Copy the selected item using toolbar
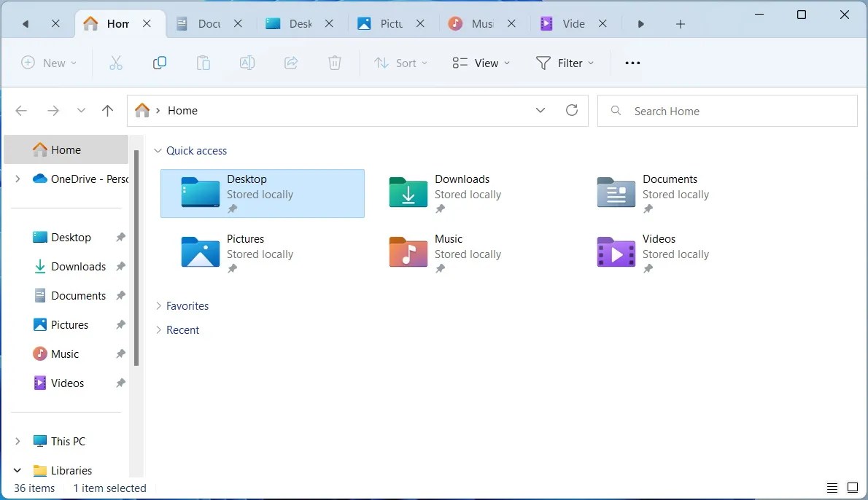 (x=160, y=63)
